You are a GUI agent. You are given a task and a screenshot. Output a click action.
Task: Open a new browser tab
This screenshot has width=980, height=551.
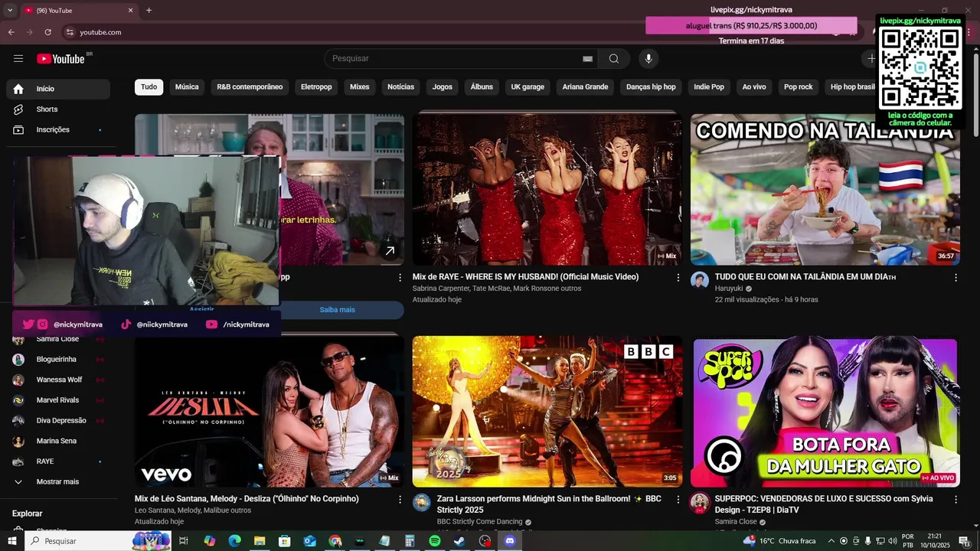(149, 10)
